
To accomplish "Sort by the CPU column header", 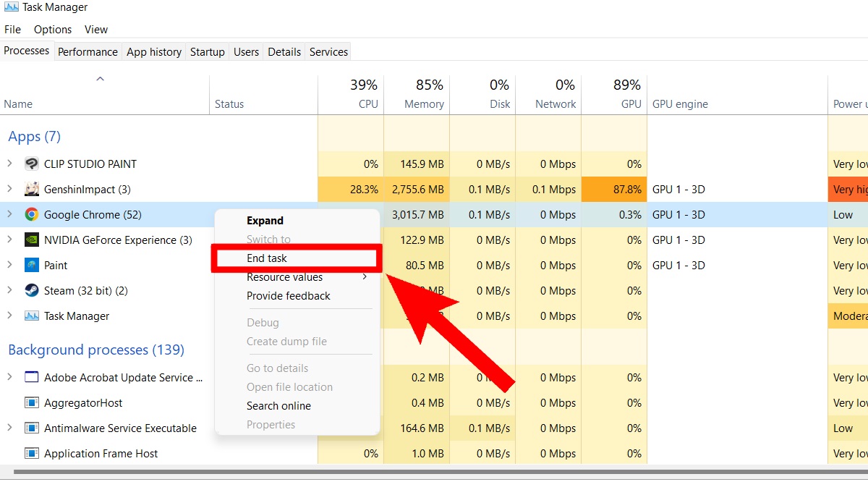I will tap(351, 96).
